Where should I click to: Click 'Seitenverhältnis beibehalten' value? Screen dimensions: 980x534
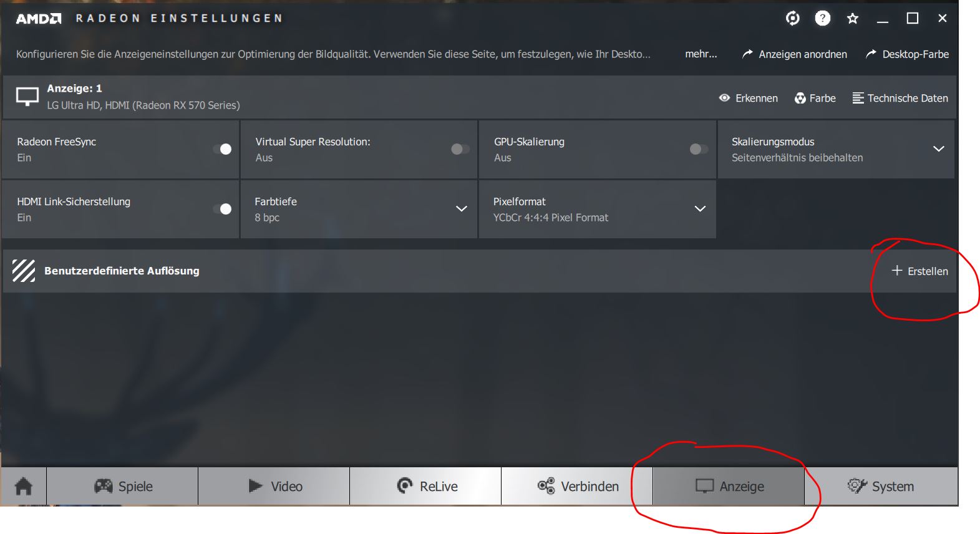click(797, 158)
